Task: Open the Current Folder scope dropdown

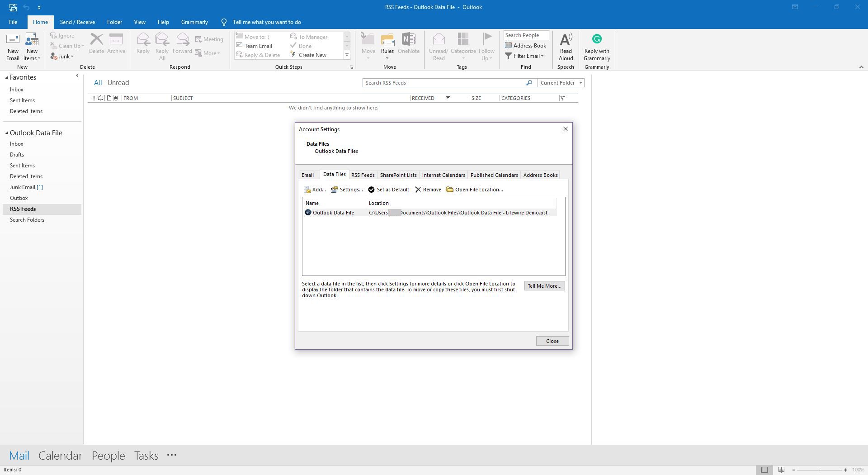Action: point(561,83)
